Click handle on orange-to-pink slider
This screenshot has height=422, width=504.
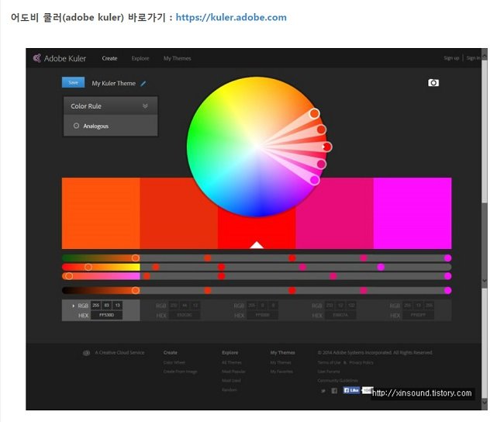click(x=69, y=276)
